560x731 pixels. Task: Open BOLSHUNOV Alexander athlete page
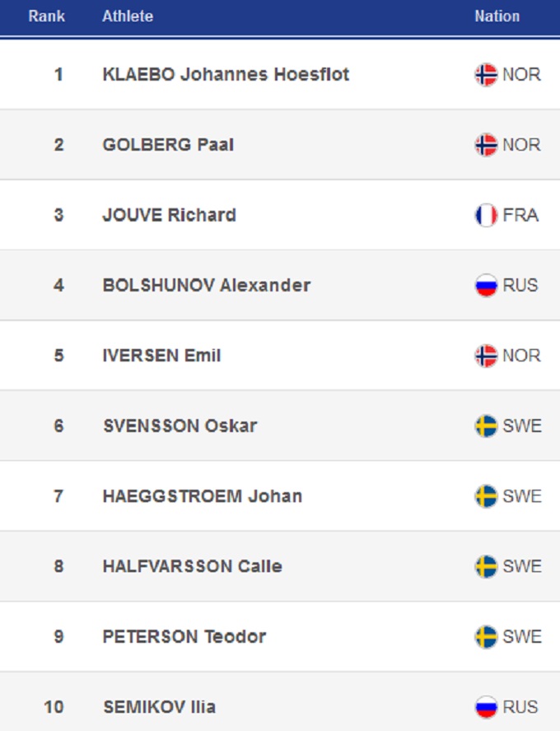point(206,286)
